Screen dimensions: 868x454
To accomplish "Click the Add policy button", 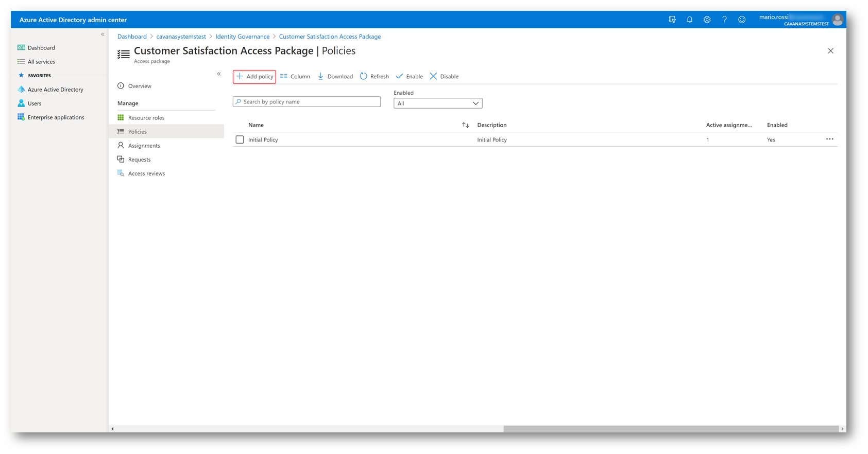I will coord(254,77).
